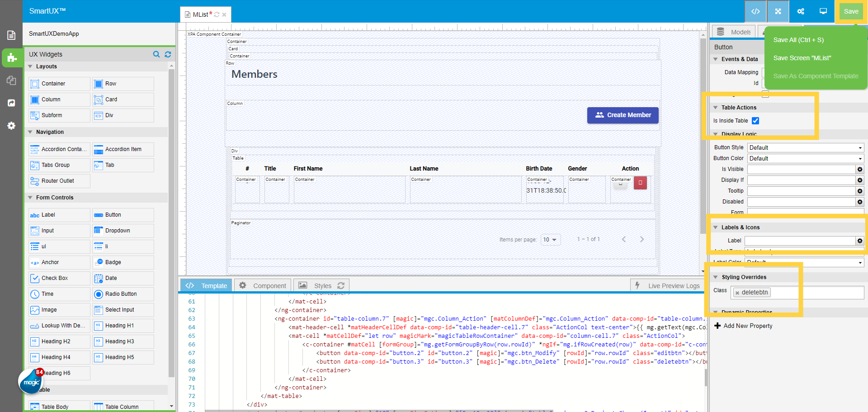The height and width of the screenshot is (412, 868).
Task: Open the Items per page dropdown
Action: 550,240
